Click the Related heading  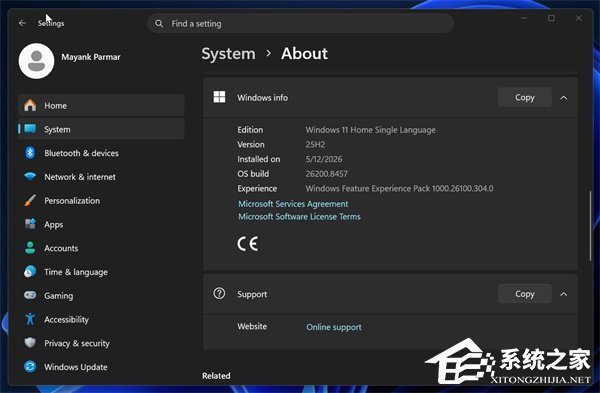coord(216,376)
